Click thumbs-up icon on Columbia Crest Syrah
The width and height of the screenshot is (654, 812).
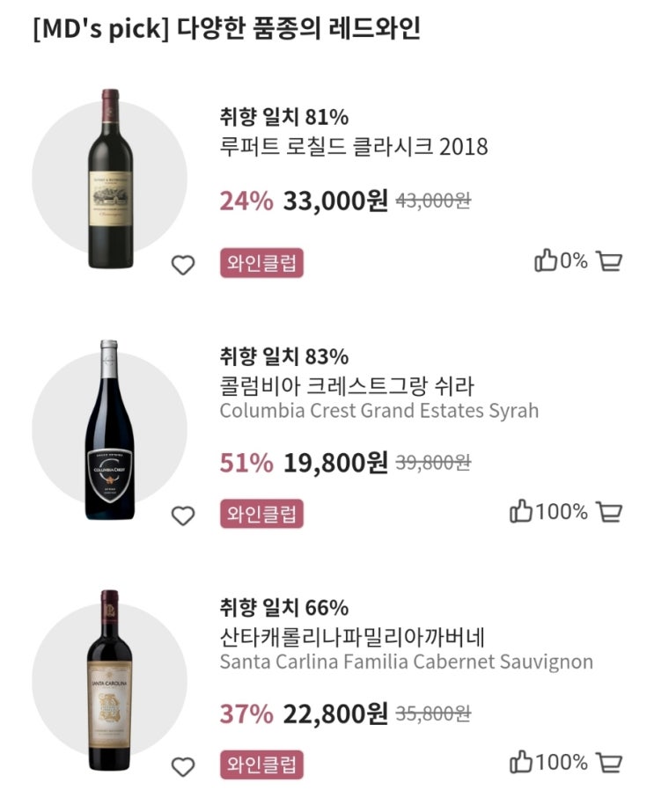[521, 512]
